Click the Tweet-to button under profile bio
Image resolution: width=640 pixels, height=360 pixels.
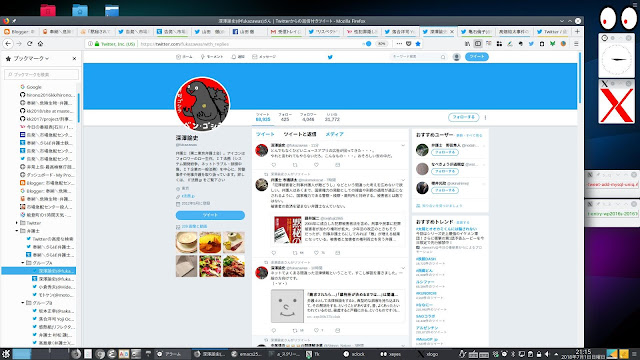coord(210,215)
